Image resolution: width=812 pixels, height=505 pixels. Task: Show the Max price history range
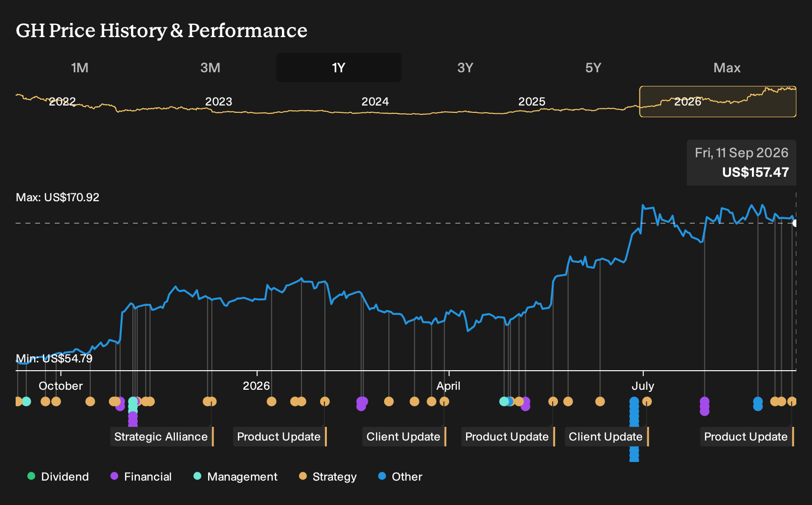pyautogui.click(x=727, y=67)
